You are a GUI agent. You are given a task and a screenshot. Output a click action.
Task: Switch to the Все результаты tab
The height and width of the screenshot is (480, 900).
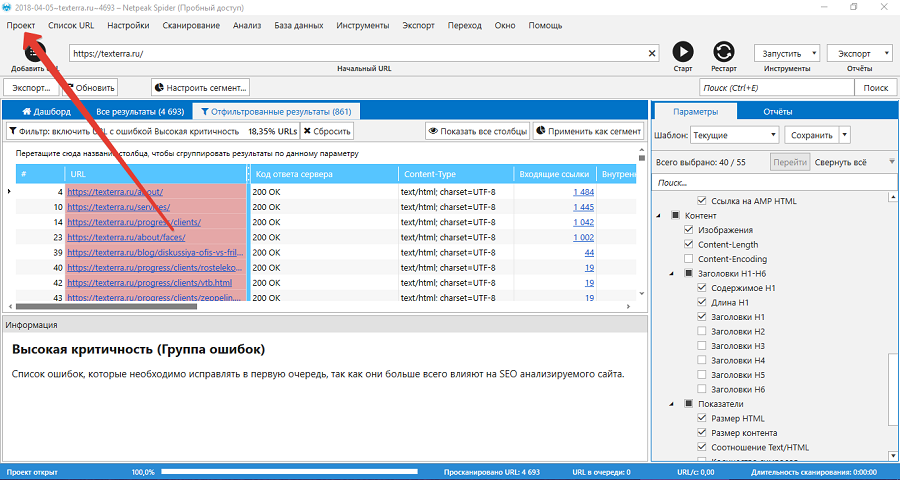click(x=139, y=111)
